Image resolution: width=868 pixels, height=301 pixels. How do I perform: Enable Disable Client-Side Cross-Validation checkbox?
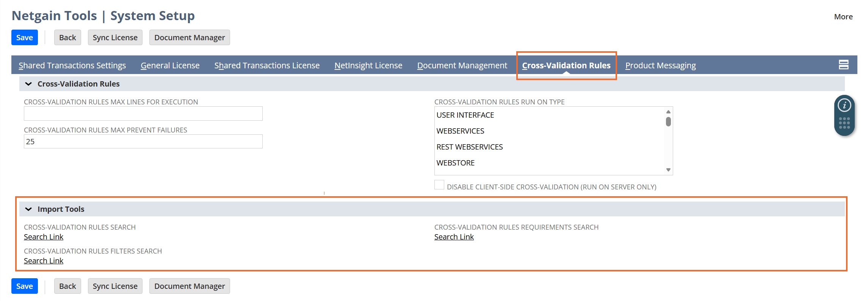[439, 185]
